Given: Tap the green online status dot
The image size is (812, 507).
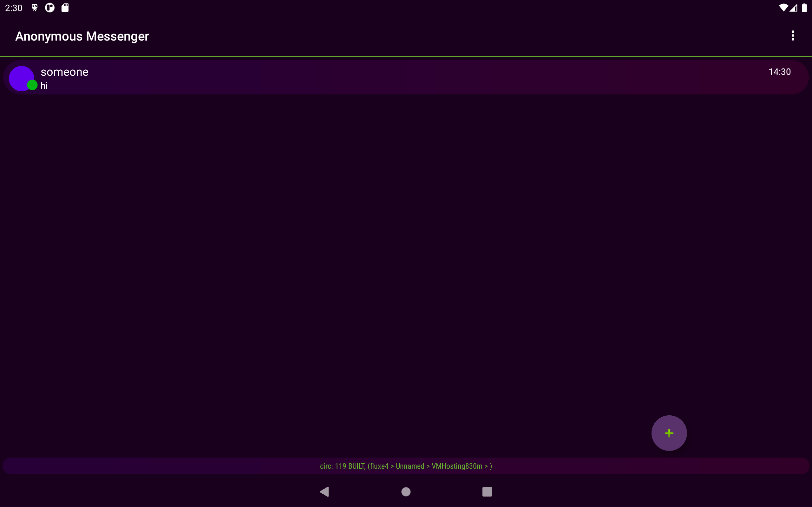Looking at the screenshot, I should pos(32,85).
